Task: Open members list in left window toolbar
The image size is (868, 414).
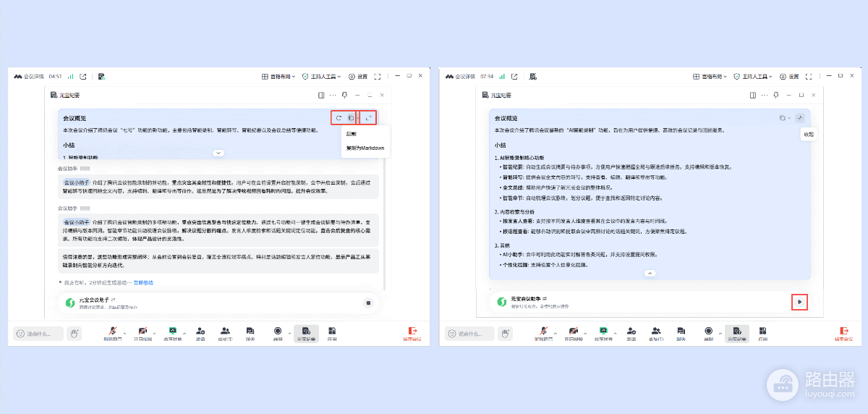Action: pyautogui.click(x=226, y=333)
